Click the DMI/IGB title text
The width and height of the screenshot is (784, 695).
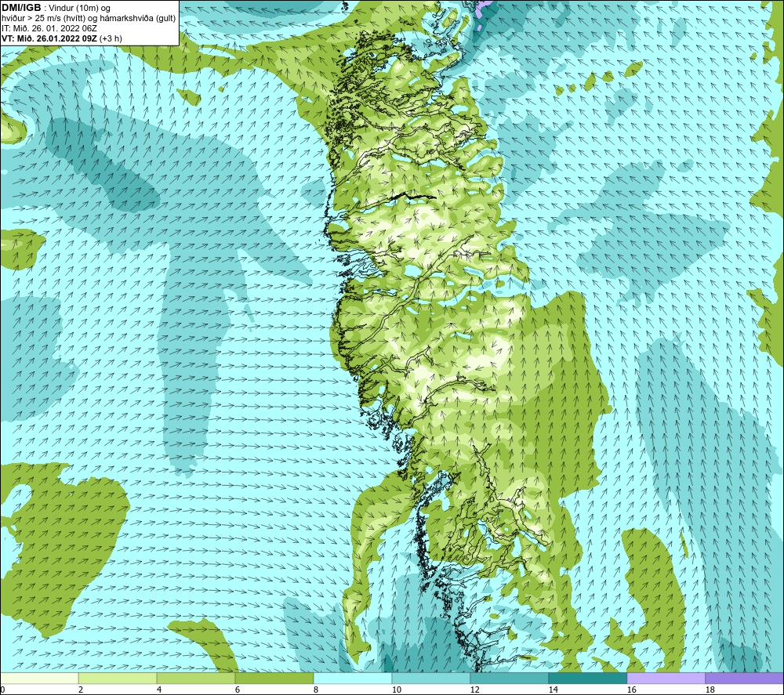click(x=22, y=8)
